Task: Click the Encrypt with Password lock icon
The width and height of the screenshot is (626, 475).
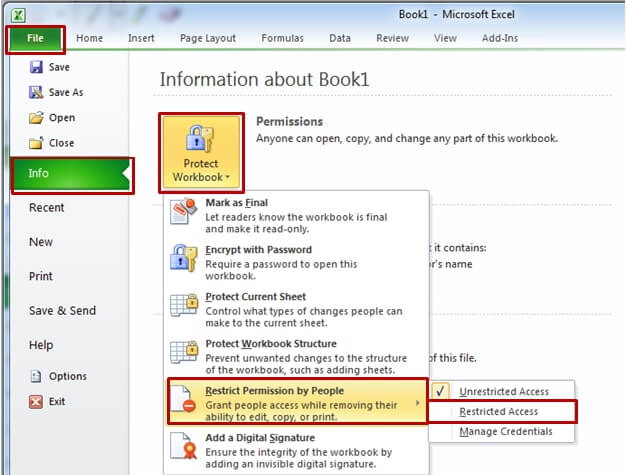Action: click(184, 258)
